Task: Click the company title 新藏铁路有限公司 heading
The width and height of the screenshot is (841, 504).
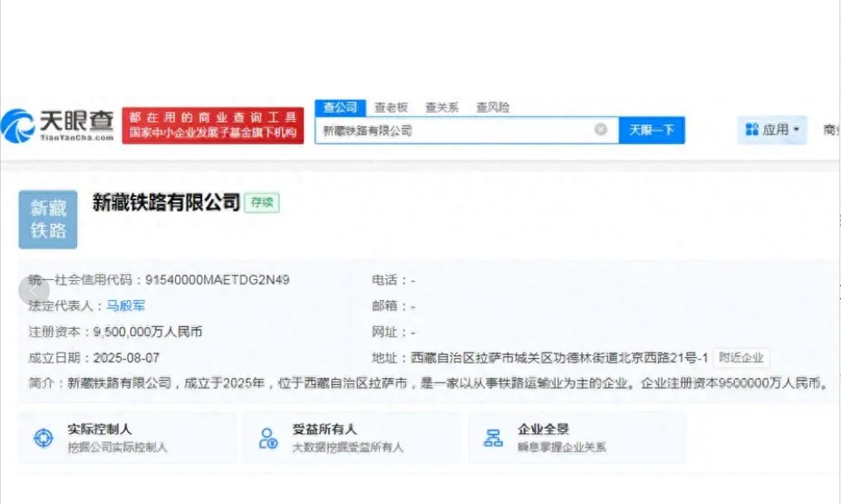Action: point(166,203)
